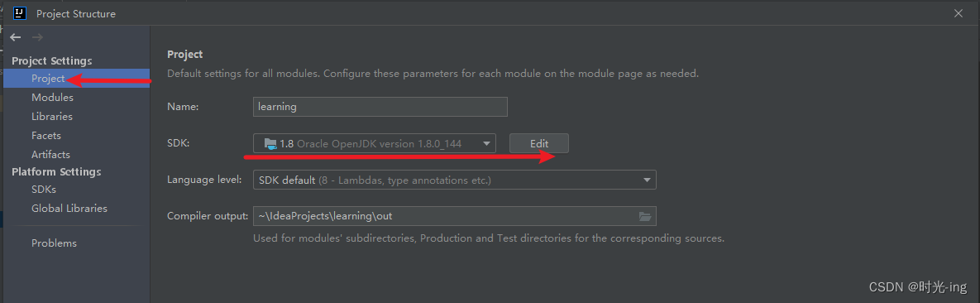The image size is (980, 303).
Task: Select Project under Project Settings
Action: coord(76,79)
